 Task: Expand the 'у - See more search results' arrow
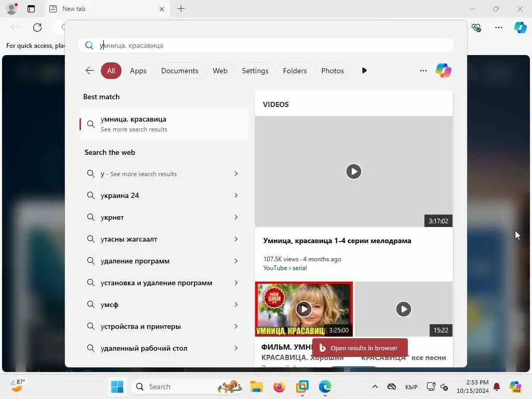(x=236, y=174)
